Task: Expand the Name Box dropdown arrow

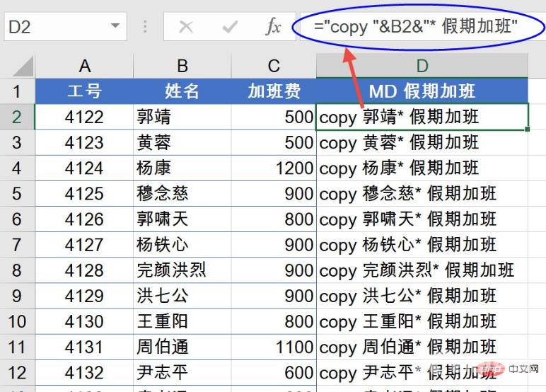Action: click(x=115, y=27)
